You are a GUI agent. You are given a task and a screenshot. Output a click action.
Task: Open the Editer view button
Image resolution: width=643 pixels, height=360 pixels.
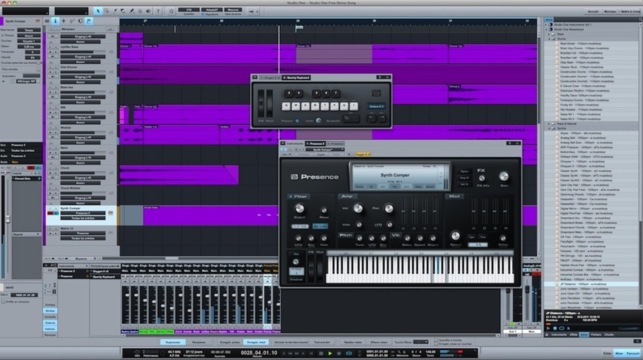607,353
